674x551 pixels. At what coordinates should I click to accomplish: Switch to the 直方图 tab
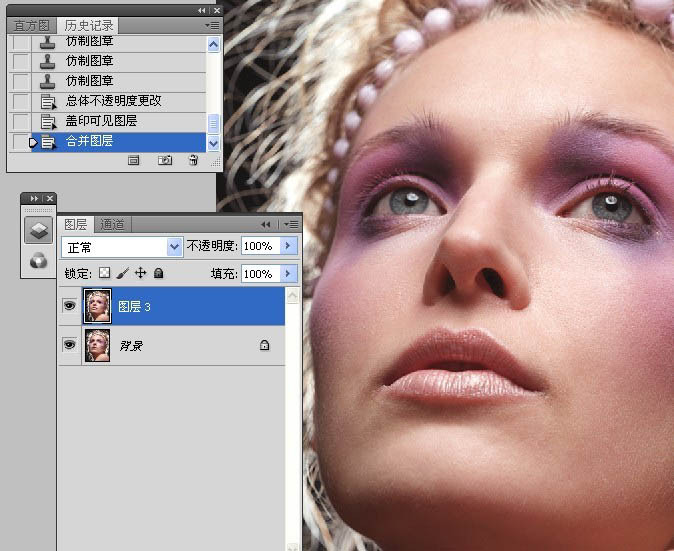point(31,25)
